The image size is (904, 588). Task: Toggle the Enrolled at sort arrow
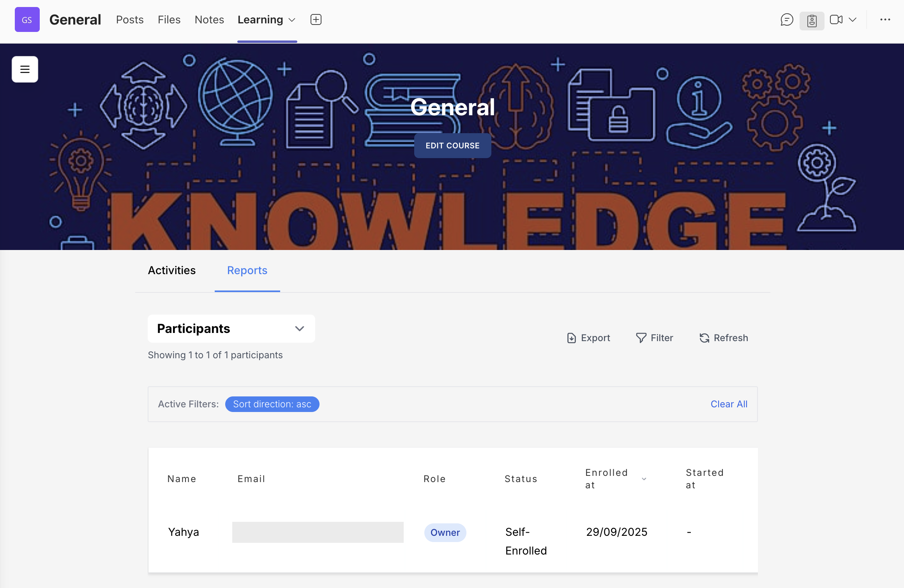point(644,479)
